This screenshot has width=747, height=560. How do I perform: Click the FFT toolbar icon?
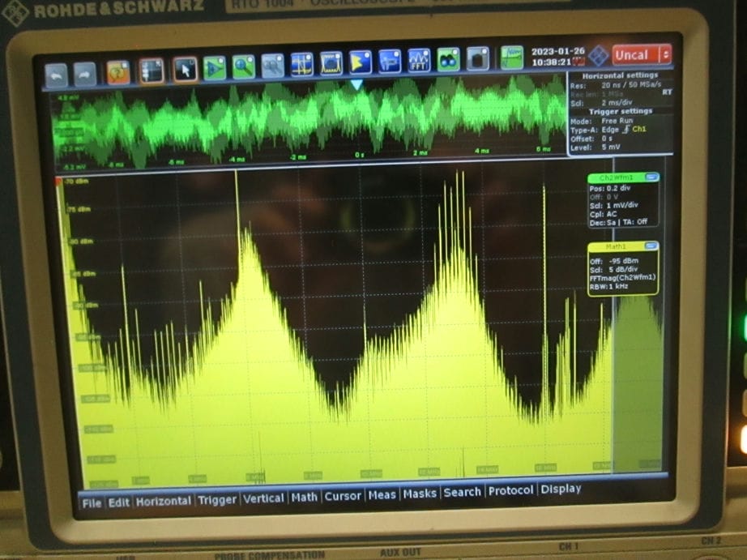419,61
